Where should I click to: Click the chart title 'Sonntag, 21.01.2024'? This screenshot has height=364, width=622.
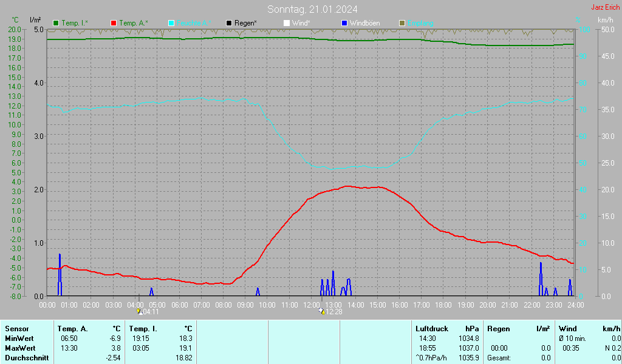tap(312, 9)
